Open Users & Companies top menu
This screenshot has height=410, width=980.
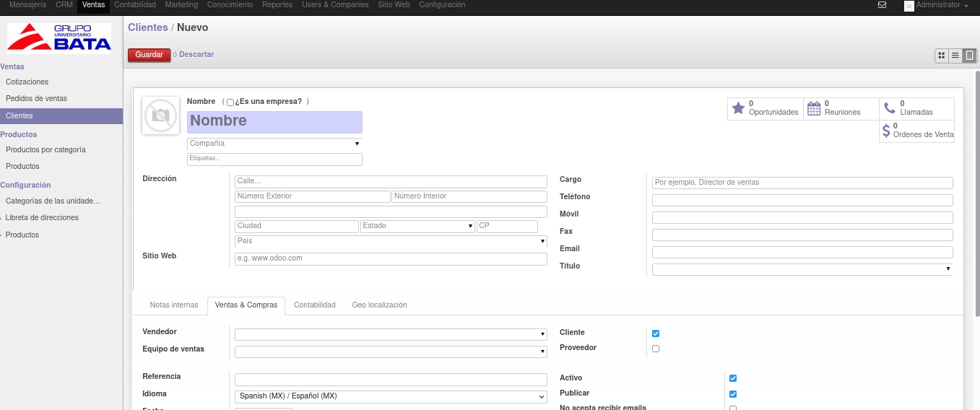click(335, 5)
